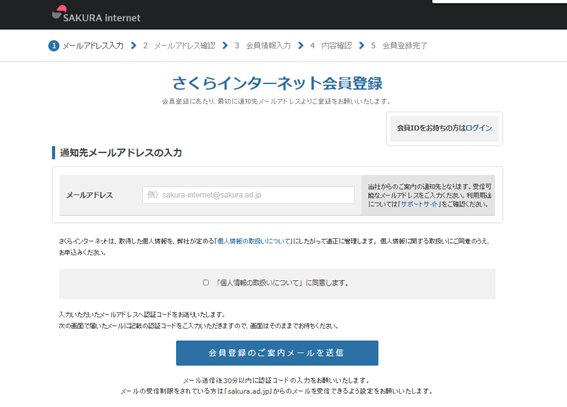The height and width of the screenshot is (407, 567).
Task: Select step 2 メールアドレス確認
Action: 179,46
